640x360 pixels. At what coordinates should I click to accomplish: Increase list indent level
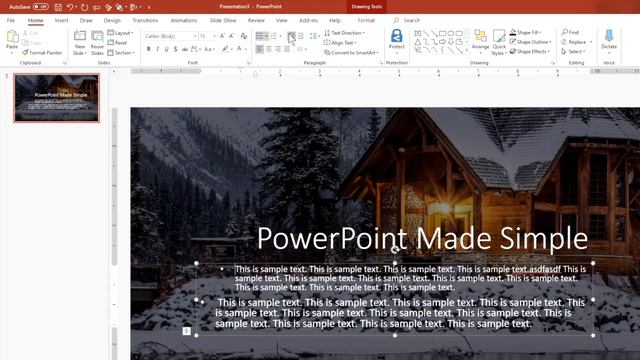(301, 36)
